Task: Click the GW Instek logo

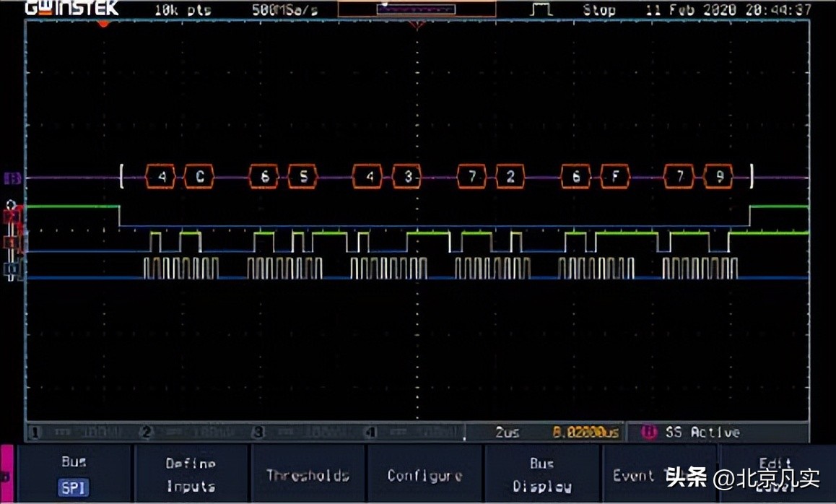Action: point(71,9)
